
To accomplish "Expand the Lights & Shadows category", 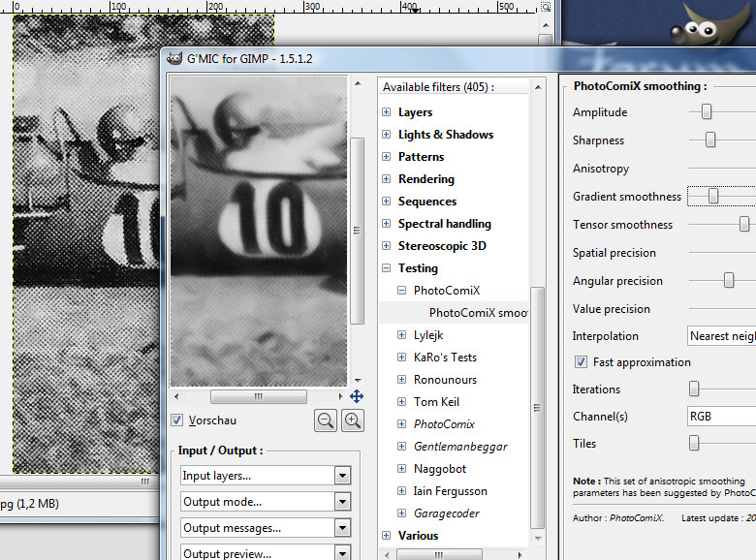I will [386, 134].
